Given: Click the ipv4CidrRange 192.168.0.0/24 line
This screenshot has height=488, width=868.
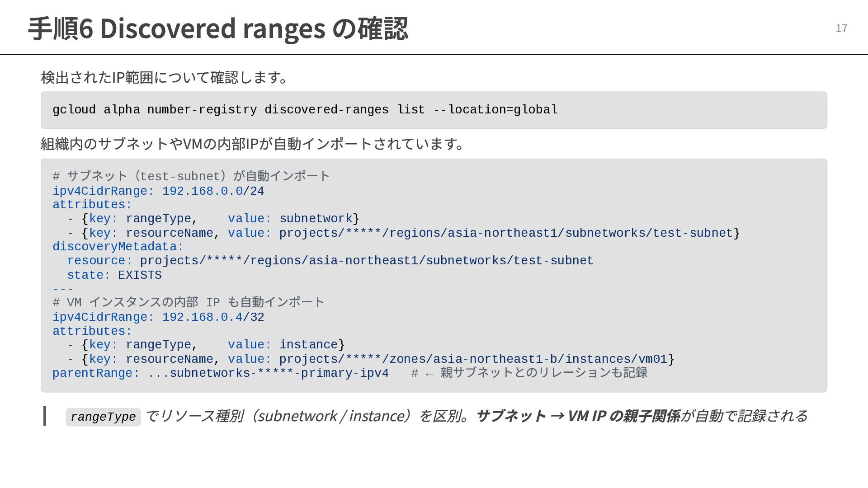Looking at the screenshot, I should pos(158,191).
